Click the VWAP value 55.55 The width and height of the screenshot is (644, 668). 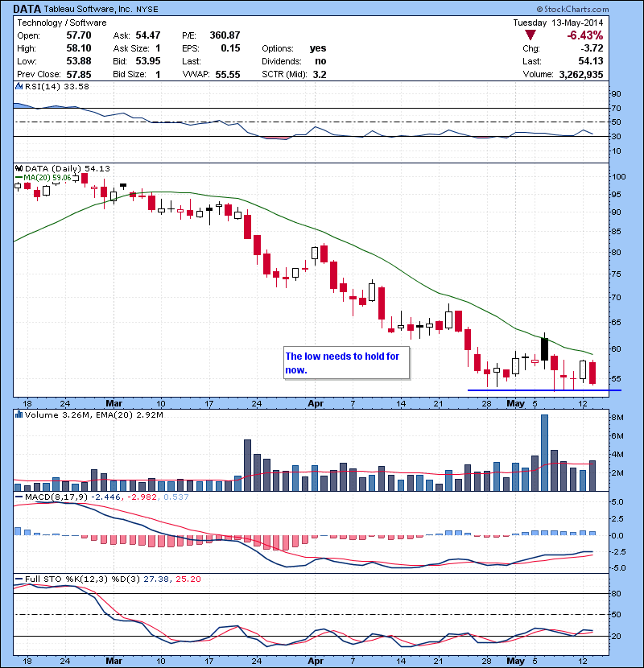click(x=228, y=74)
